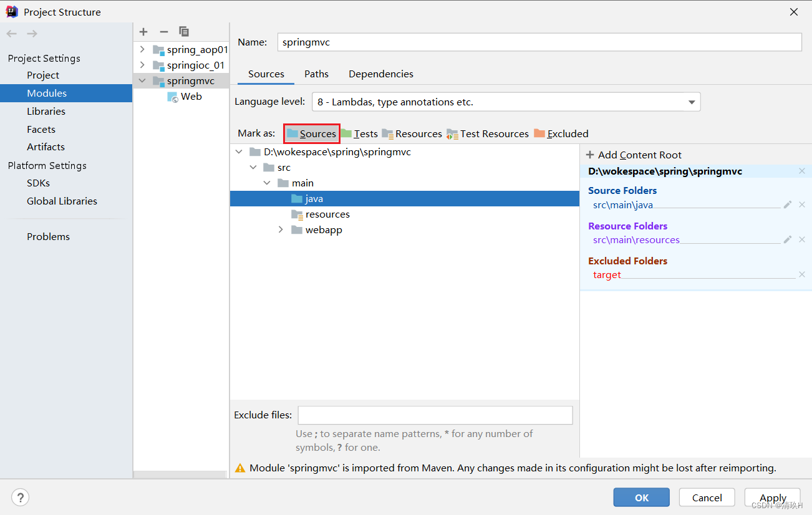
Task: Click the Exclude files field
Action: [x=435, y=415]
